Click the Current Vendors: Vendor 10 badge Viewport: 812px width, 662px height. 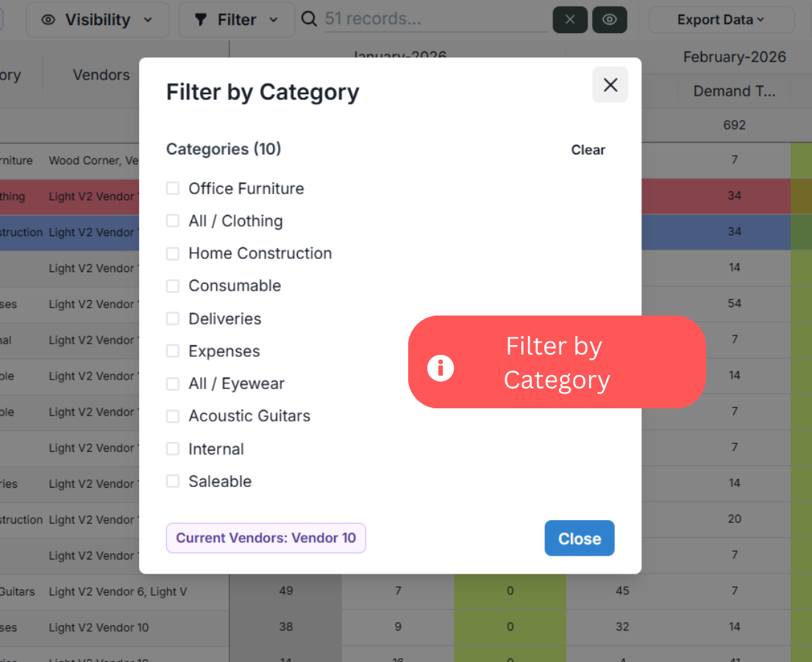point(266,538)
